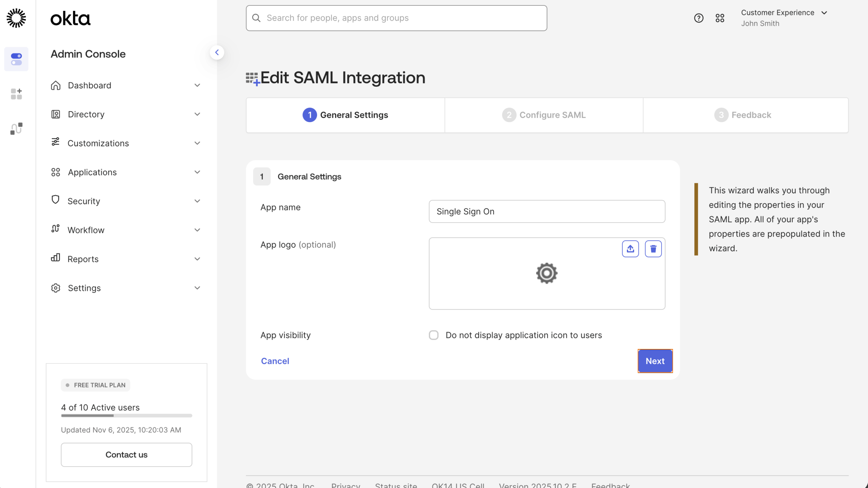The image size is (868, 488).
Task: Click the add-applications rail icon
Action: point(16,94)
